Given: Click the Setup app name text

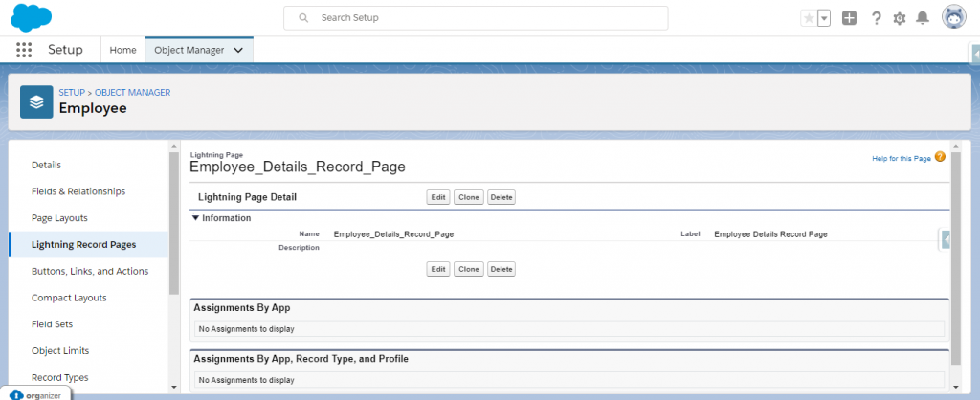Looking at the screenshot, I should [x=65, y=50].
